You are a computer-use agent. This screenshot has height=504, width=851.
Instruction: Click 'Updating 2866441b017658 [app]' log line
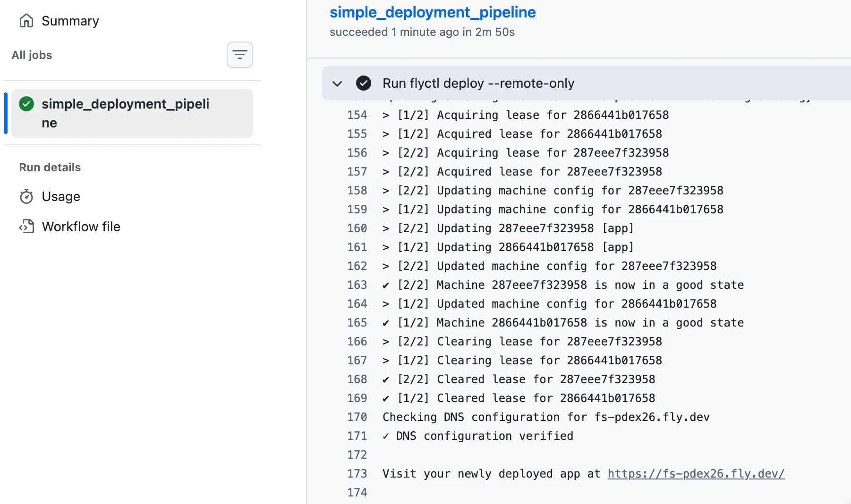click(x=535, y=247)
